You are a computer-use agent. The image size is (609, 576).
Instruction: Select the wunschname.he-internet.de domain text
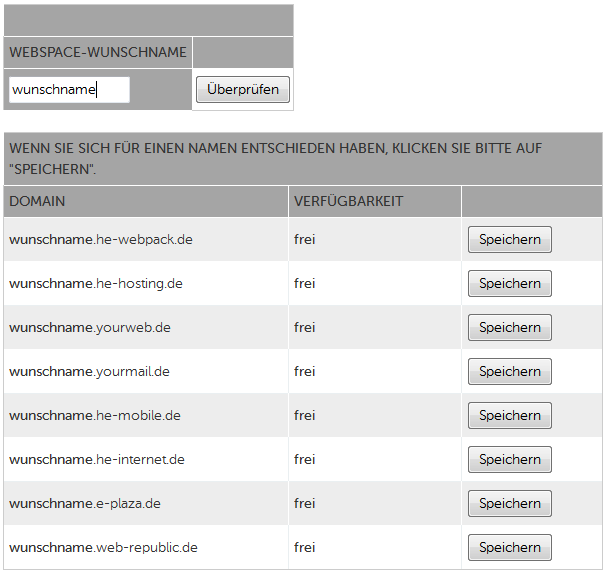click(97, 459)
